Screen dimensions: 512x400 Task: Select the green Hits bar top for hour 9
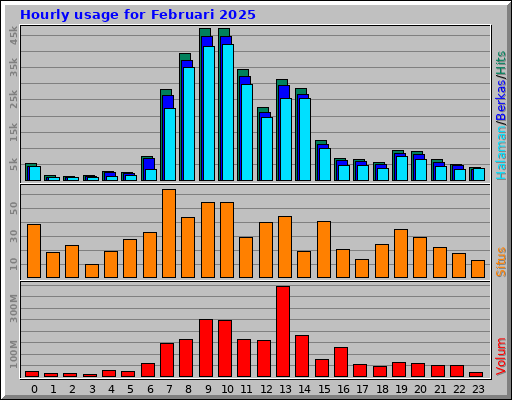point(205,32)
